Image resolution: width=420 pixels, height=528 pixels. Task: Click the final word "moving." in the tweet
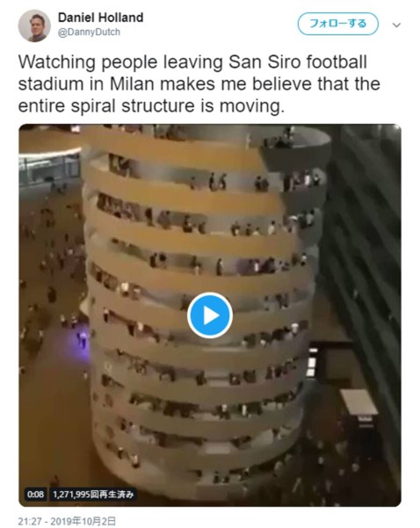pyautogui.click(x=252, y=106)
